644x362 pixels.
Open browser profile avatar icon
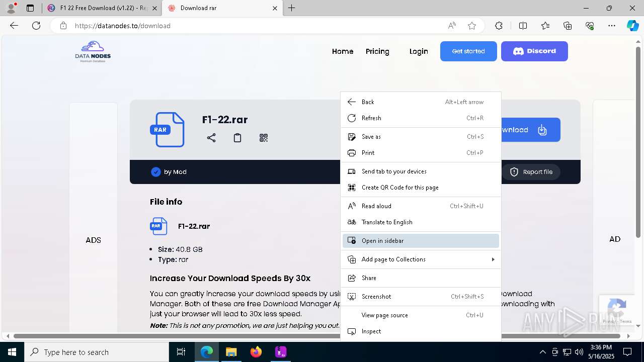(x=11, y=8)
